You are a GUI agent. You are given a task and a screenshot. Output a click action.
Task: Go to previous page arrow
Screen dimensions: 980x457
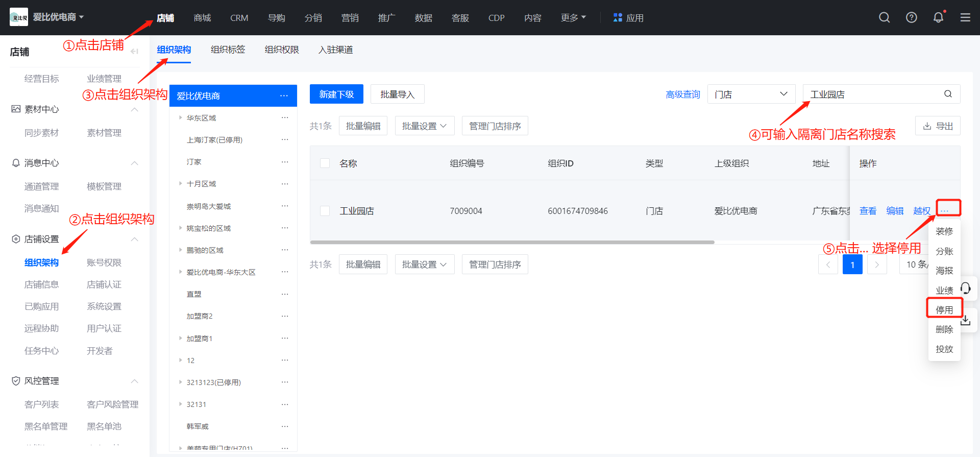(x=828, y=264)
